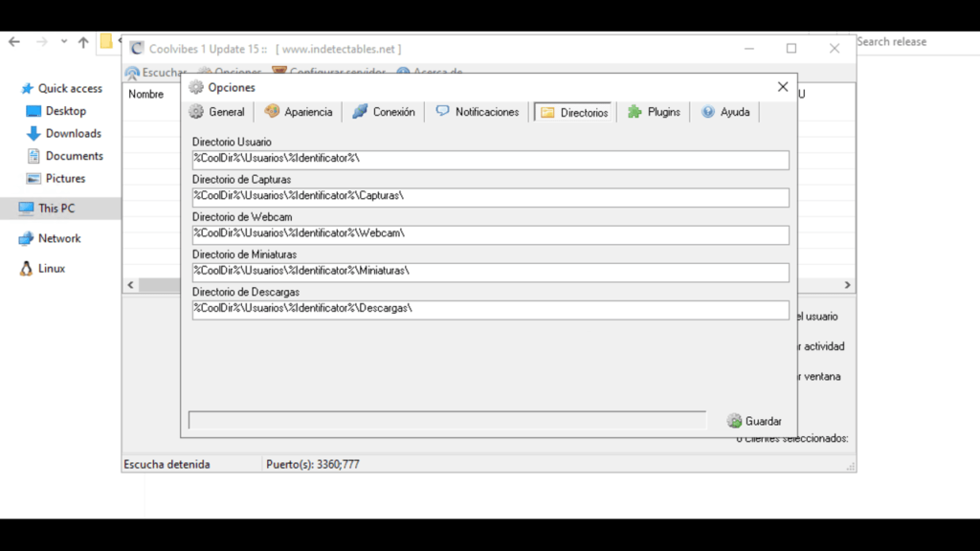The width and height of the screenshot is (980, 551).
Task: Click the Documents page icon in sidebar
Action: click(33, 156)
